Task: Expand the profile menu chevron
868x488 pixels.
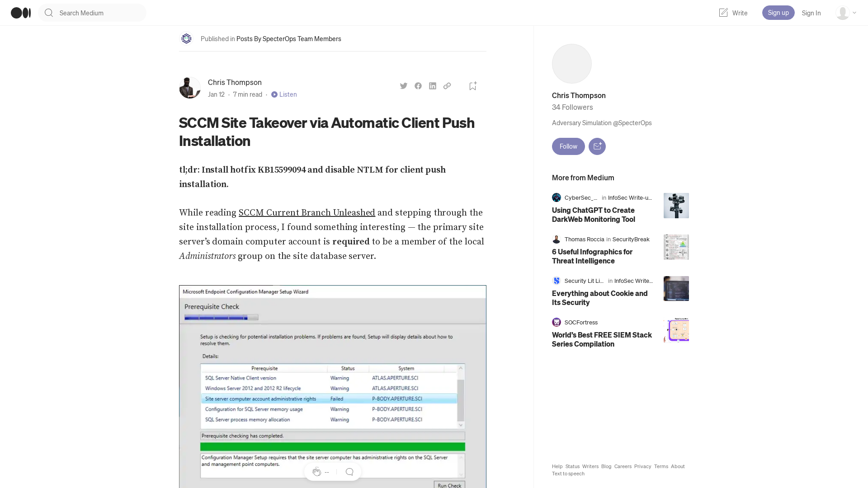Action: click(854, 13)
